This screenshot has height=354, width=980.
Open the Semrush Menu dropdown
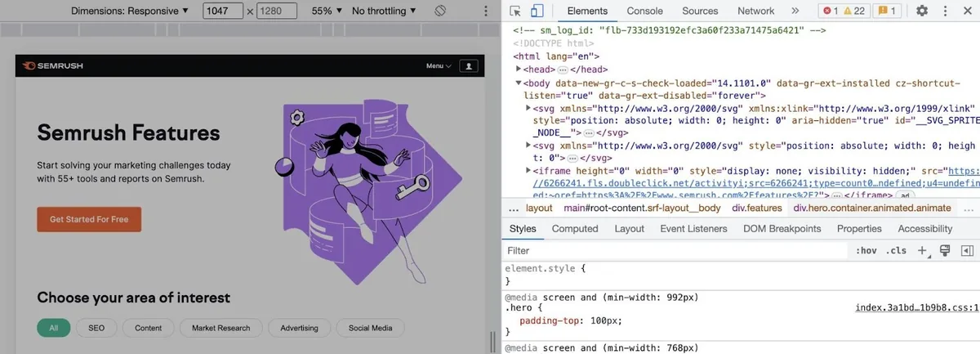click(438, 66)
